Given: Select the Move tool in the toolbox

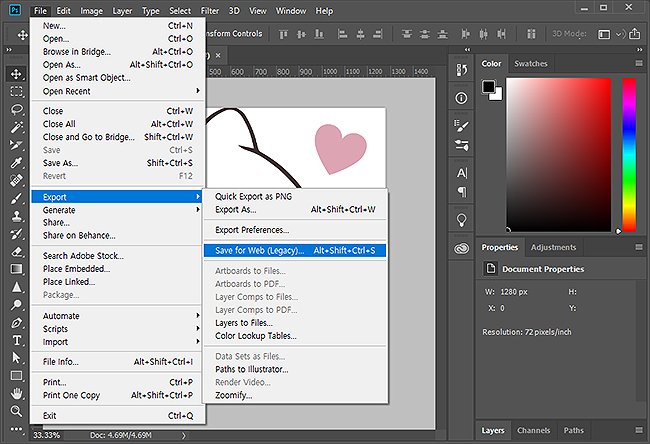Looking at the screenshot, I should [x=16, y=74].
